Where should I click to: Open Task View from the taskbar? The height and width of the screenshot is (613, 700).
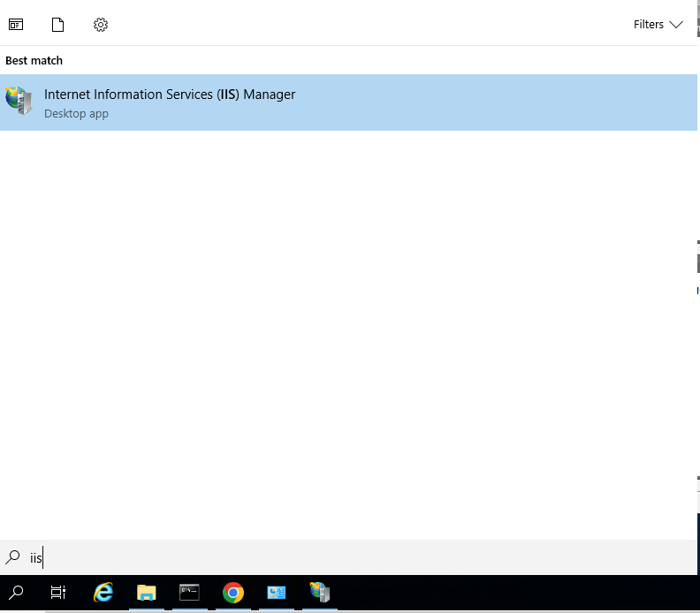click(58, 593)
